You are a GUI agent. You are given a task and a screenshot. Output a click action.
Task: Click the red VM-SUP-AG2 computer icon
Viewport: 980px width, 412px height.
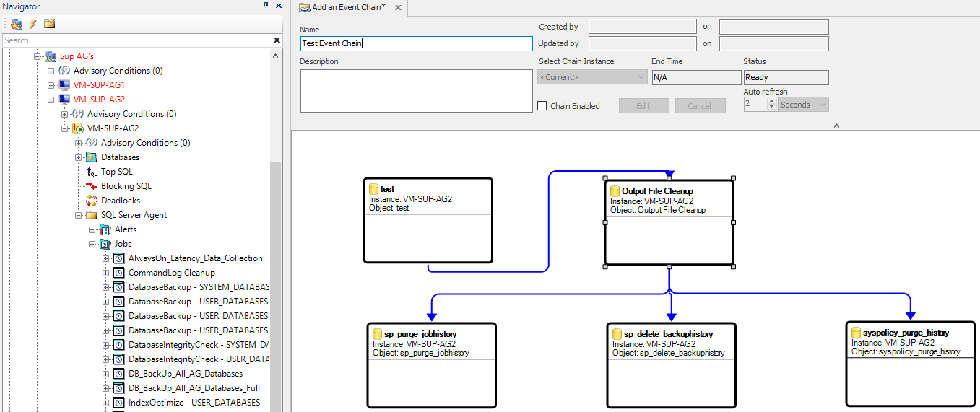(64, 100)
